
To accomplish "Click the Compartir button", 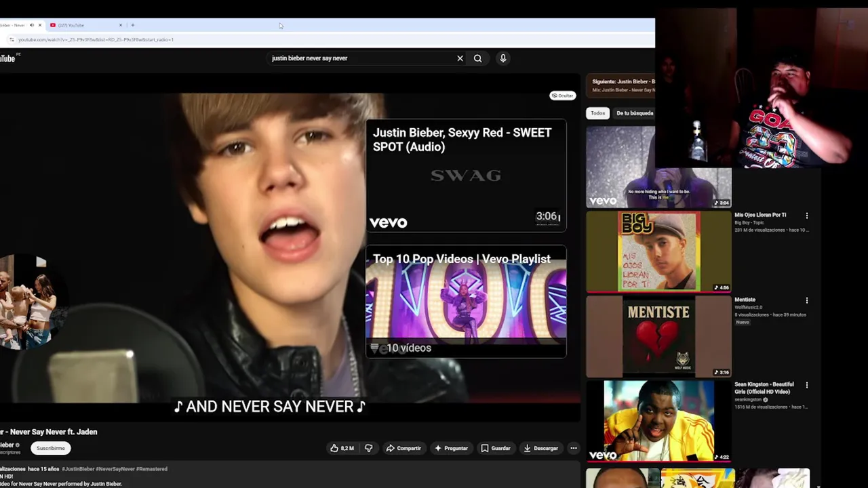I will (403, 448).
